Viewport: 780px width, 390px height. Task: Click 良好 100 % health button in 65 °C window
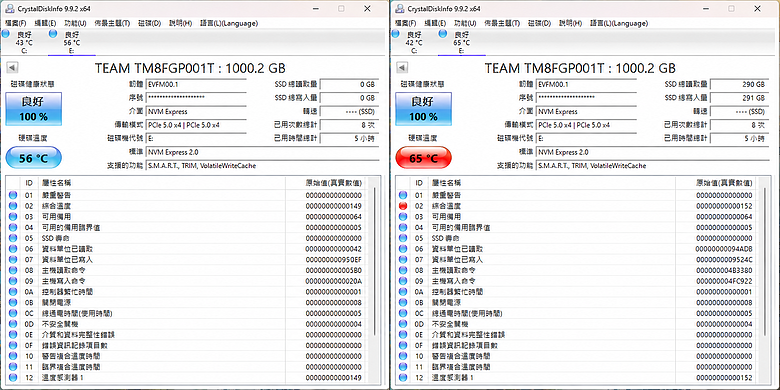point(424,108)
